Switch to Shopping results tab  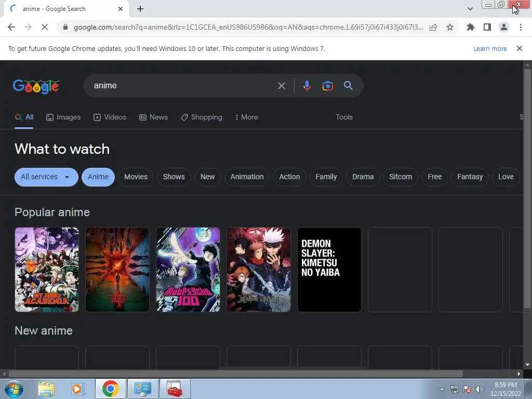[x=202, y=117]
